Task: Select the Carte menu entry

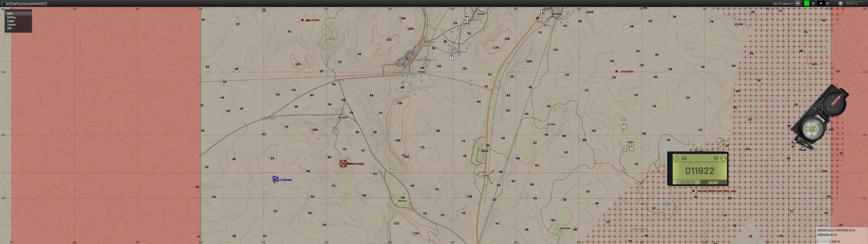Action: click(10, 14)
